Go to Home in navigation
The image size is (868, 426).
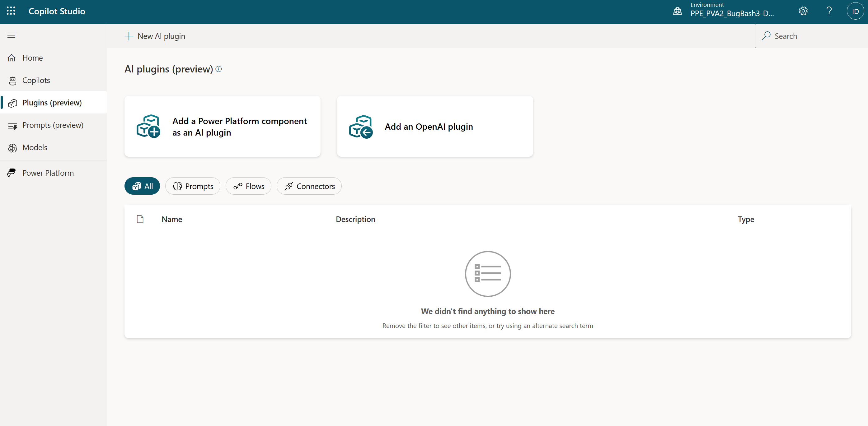[54, 58]
